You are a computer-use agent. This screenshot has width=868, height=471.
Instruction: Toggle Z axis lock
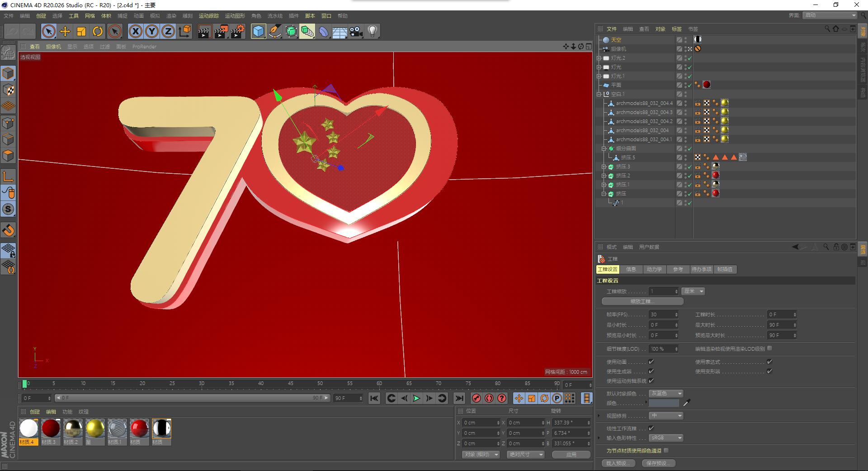click(168, 31)
